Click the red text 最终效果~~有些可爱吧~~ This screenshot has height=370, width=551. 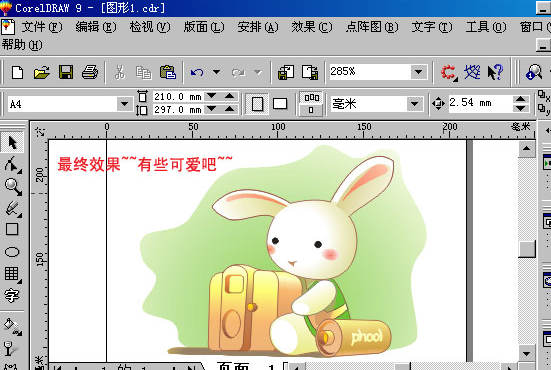145,164
